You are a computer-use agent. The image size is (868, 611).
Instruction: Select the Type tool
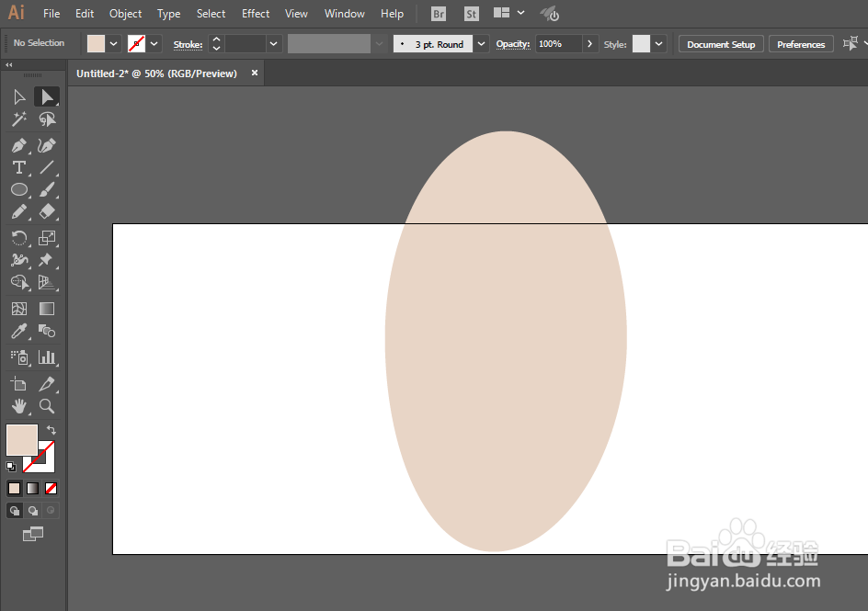coord(18,167)
